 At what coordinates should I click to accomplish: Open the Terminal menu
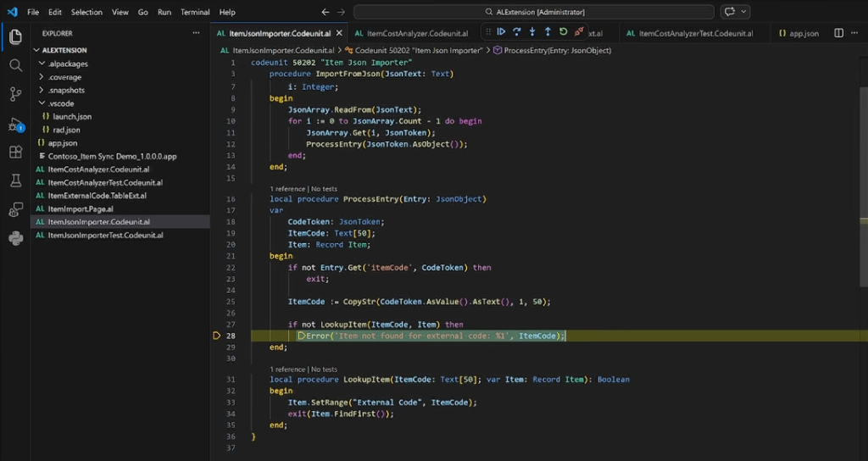tap(195, 12)
